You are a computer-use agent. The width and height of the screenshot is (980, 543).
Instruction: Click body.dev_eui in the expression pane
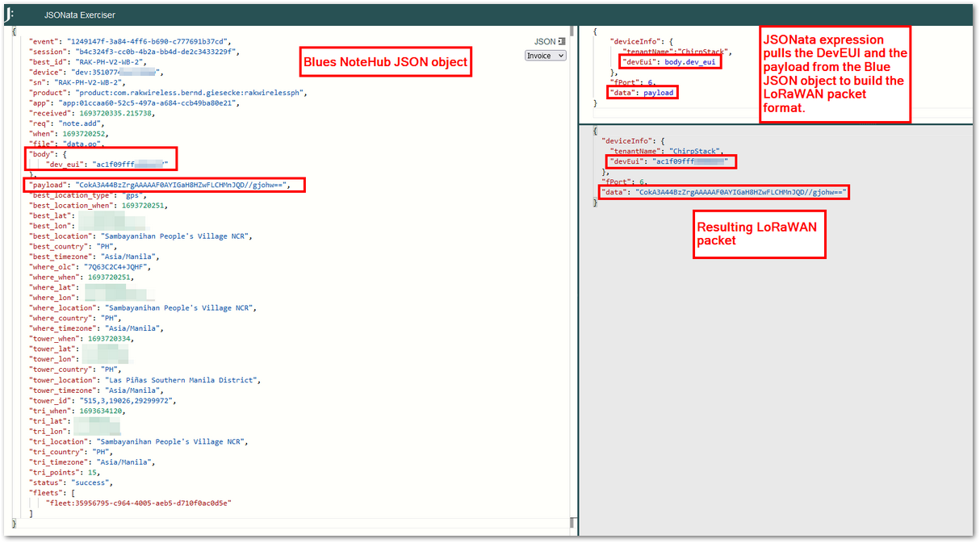coord(689,62)
